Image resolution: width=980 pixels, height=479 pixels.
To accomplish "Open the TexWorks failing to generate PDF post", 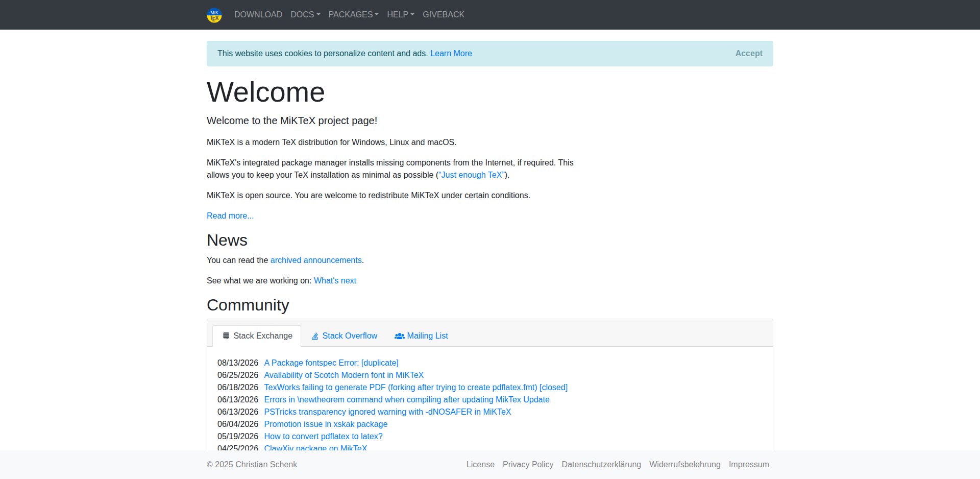I will pos(416,387).
